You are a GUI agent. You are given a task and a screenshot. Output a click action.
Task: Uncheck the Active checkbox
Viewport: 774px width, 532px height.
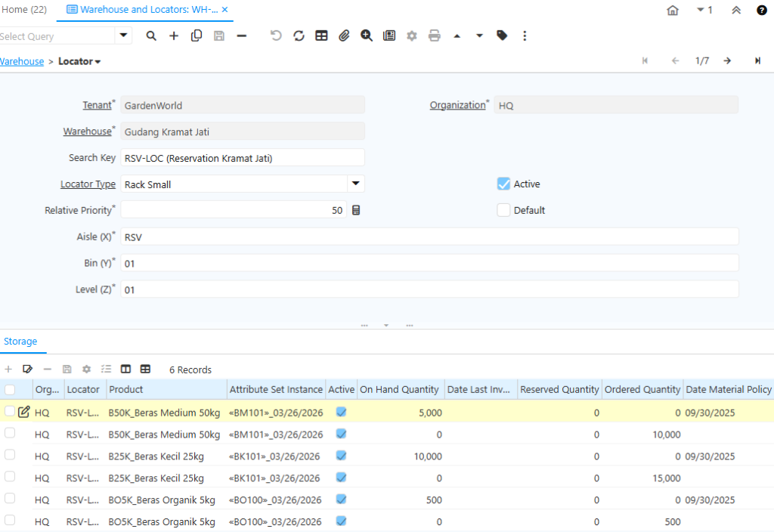pos(503,184)
